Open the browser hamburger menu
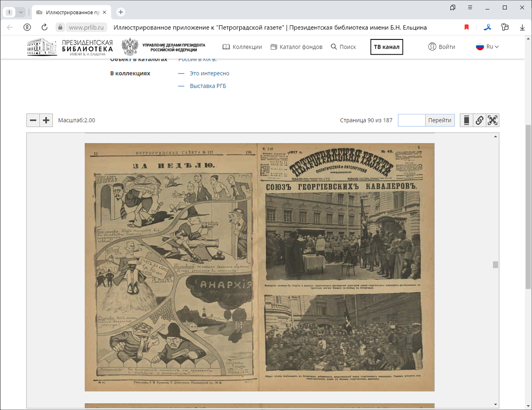 pos(470,8)
